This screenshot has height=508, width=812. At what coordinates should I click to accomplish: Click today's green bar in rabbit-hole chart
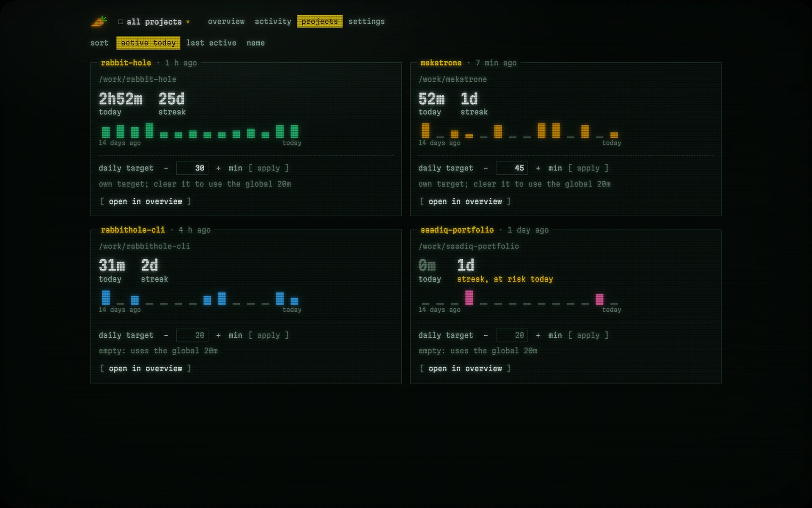[x=294, y=131]
